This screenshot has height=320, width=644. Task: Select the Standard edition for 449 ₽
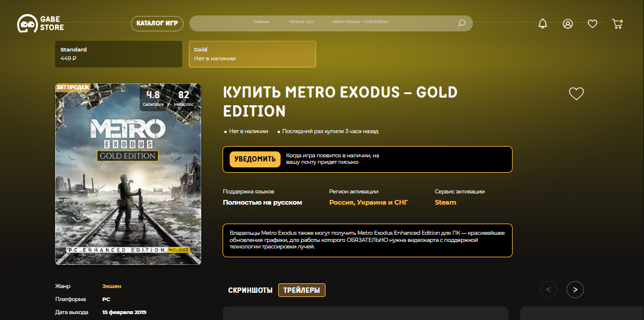[118, 54]
